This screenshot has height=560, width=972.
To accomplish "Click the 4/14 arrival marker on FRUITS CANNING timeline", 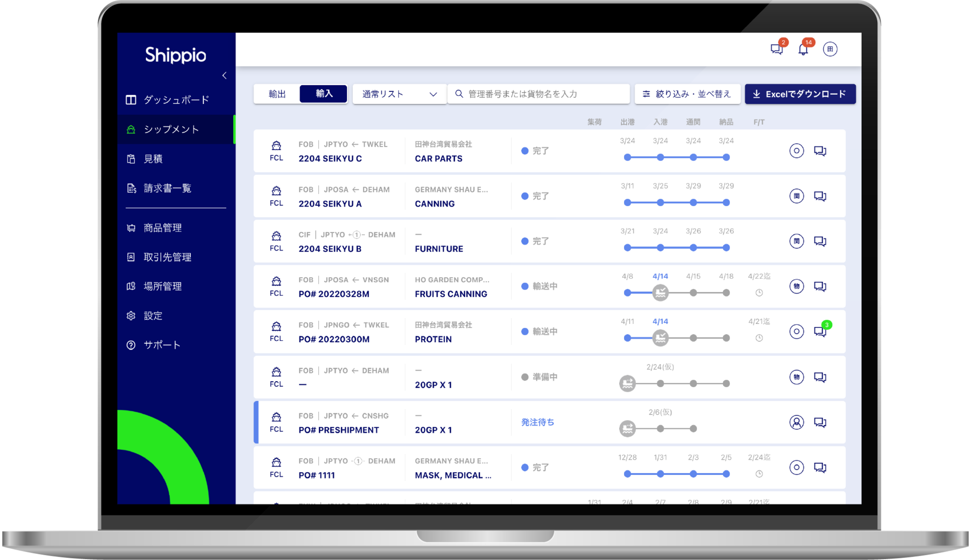I will coord(660,293).
